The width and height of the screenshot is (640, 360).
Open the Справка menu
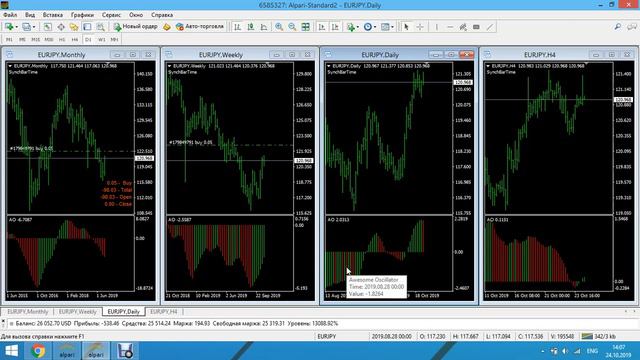point(162,15)
